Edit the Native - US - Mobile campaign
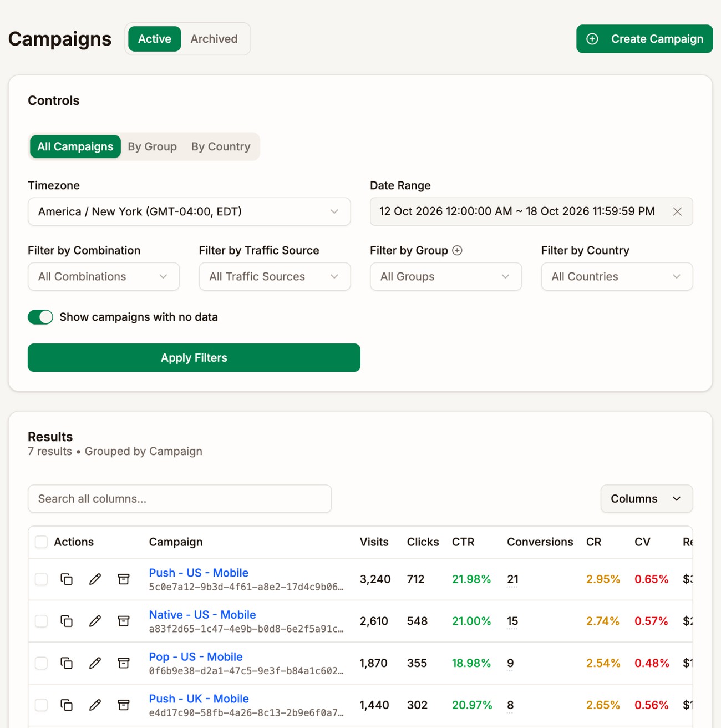This screenshot has height=728, width=721. 95,621
